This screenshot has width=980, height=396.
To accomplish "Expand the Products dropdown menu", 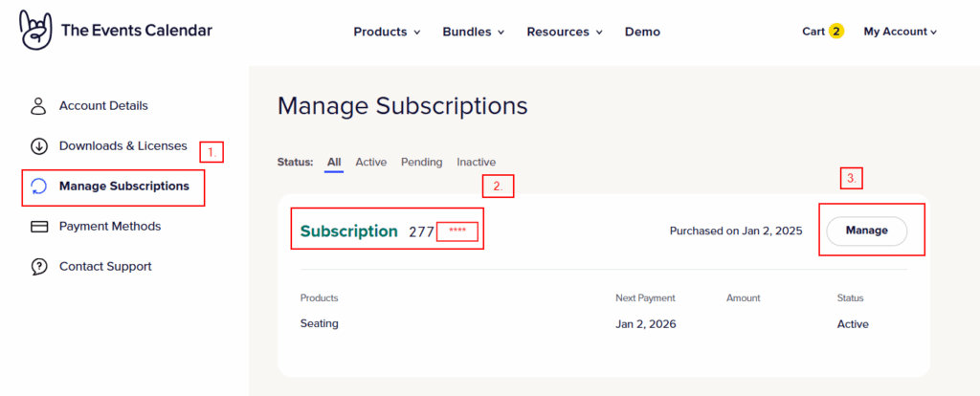I will [387, 32].
